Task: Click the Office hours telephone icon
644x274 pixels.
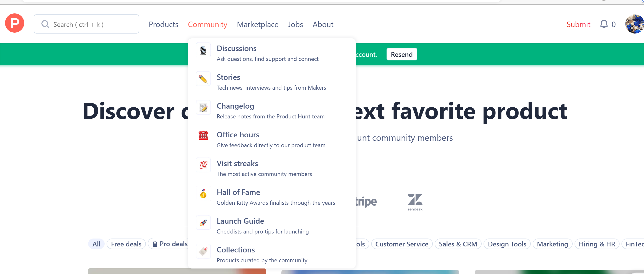Action: [x=203, y=135]
